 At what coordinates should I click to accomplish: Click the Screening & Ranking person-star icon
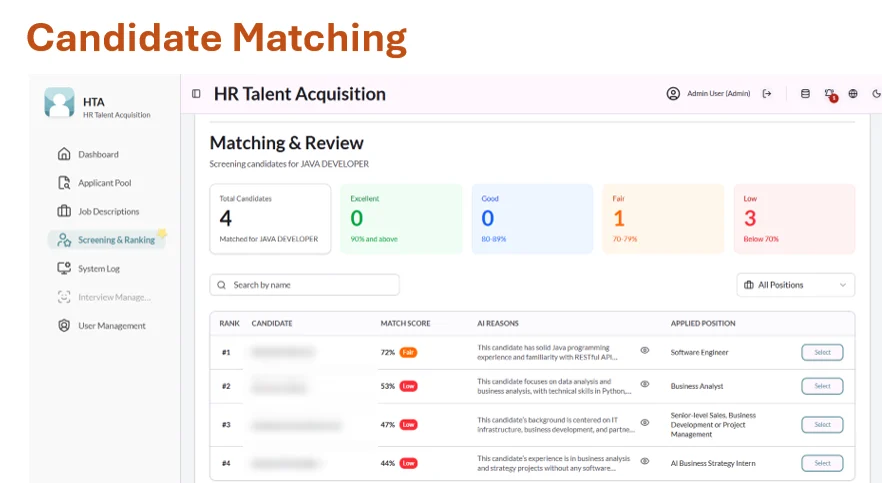click(x=64, y=240)
